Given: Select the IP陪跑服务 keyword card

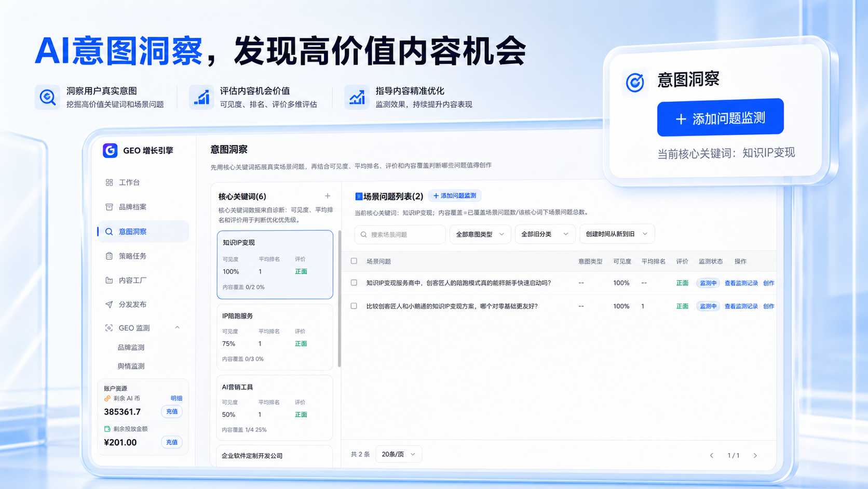Looking at the screenshot, I should pos(275,337).
